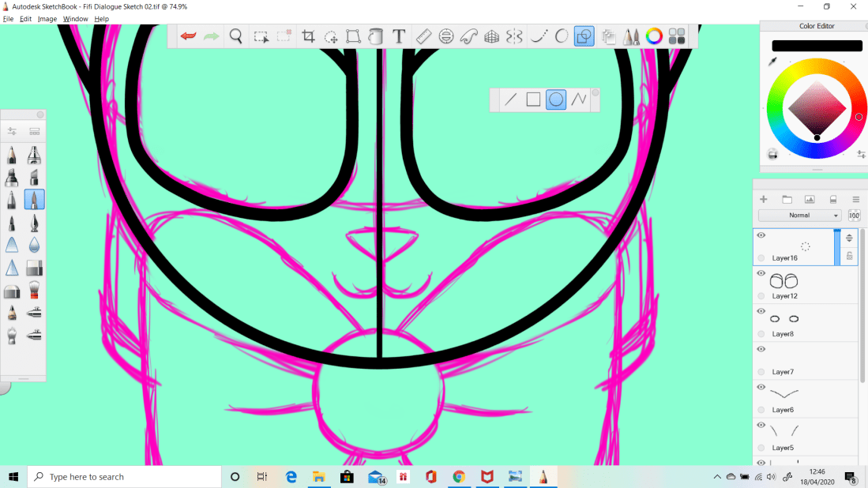Open the Color Puck wheel

pos(653,36)
